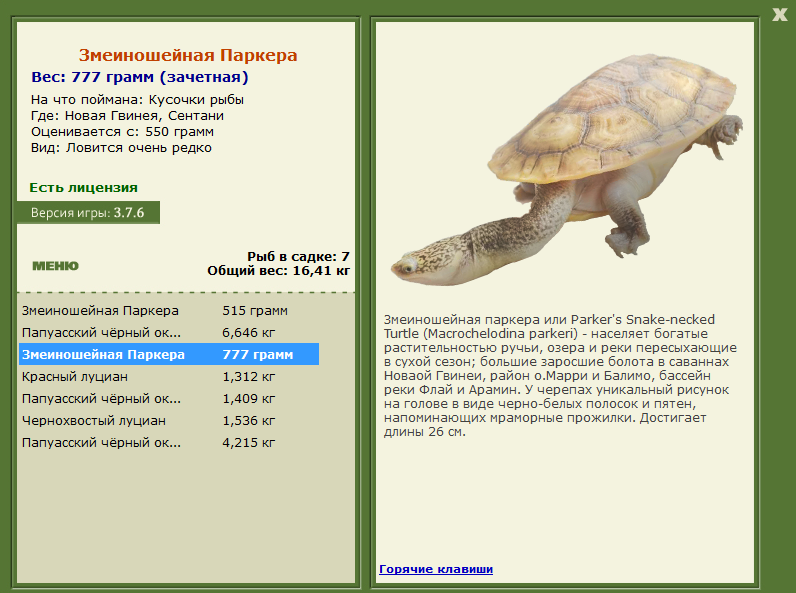This screenshot has height=593, width=796.
Task: Click the turtle description paragraph
Action: [x=560, y=376]
